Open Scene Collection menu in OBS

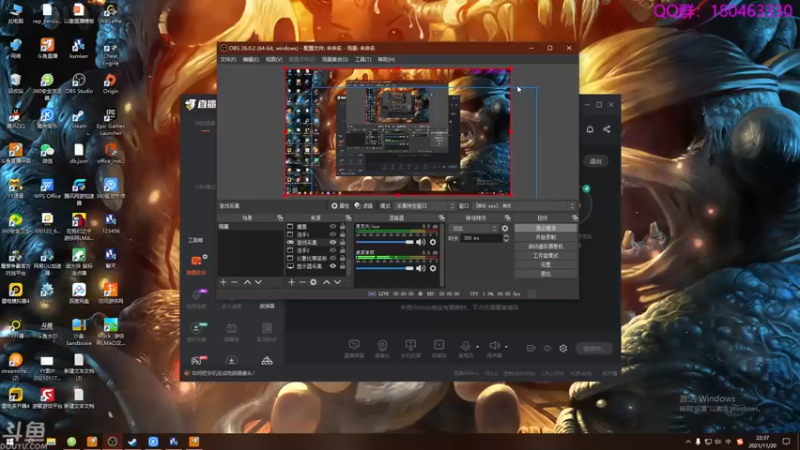(335, 60)
